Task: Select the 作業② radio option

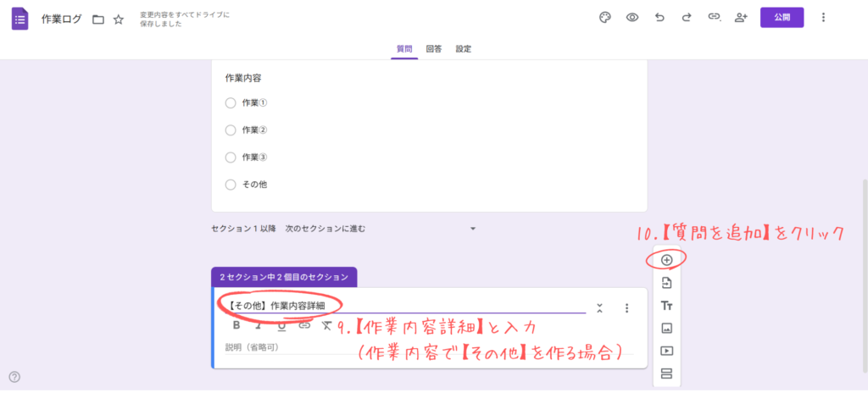Action: tap(231, 130)
